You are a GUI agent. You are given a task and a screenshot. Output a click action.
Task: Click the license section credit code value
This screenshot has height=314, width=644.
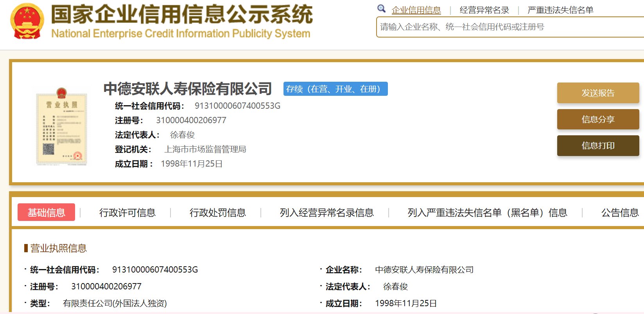(x=155, y=270)
